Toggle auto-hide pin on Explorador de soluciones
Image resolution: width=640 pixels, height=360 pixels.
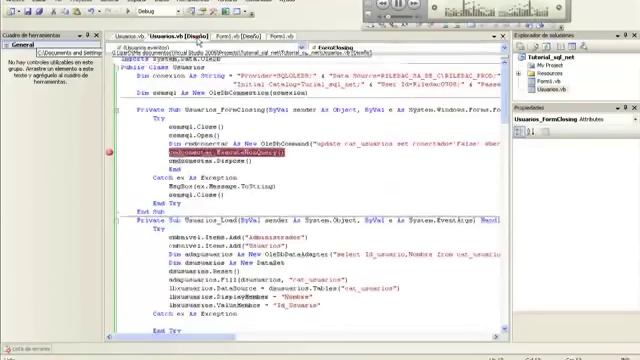click(x=626, y=36)
